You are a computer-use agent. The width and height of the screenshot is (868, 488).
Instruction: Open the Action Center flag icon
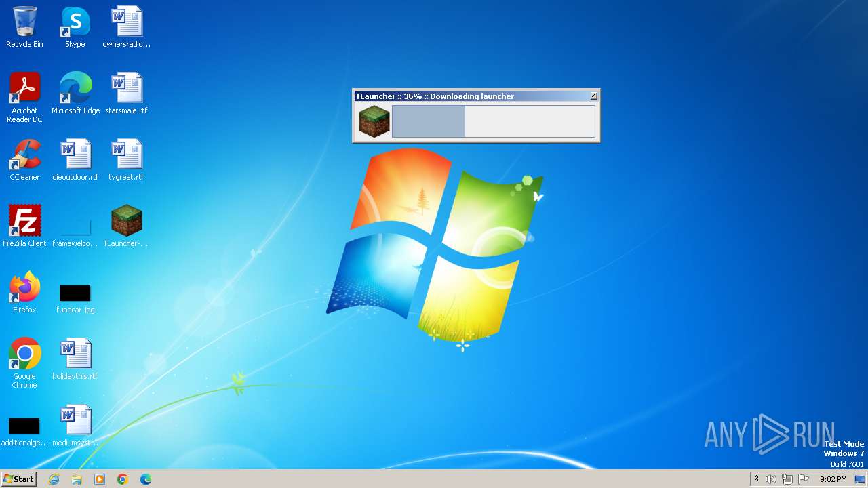click(804, 479)
